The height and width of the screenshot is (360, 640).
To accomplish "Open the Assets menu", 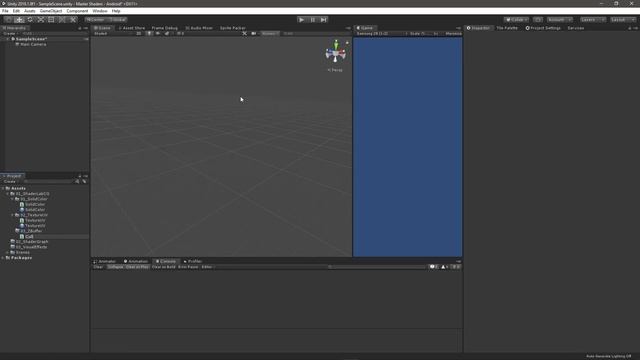I will [x=30, y=11].
